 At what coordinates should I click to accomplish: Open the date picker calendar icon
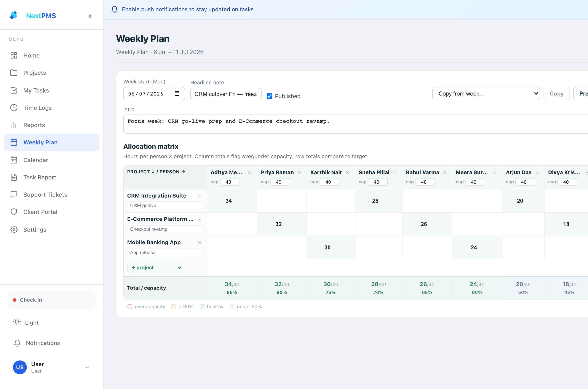[x=177, y=94]
